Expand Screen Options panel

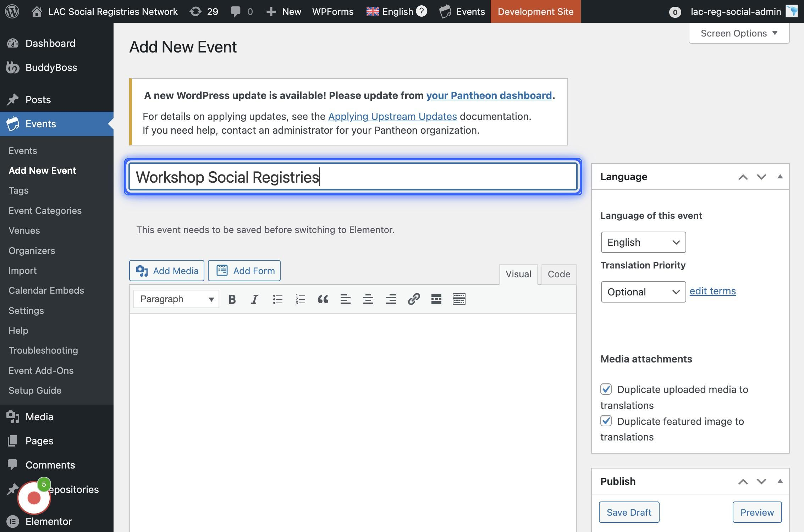click(739, 33)
